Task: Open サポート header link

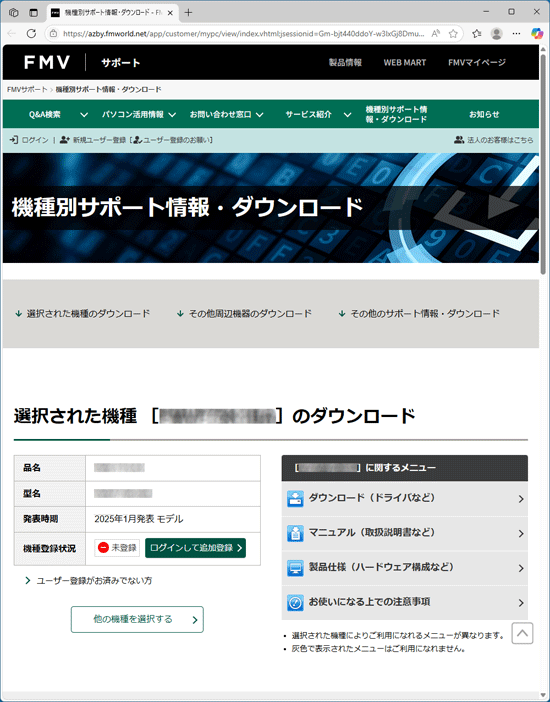Action: pos(120,63)
